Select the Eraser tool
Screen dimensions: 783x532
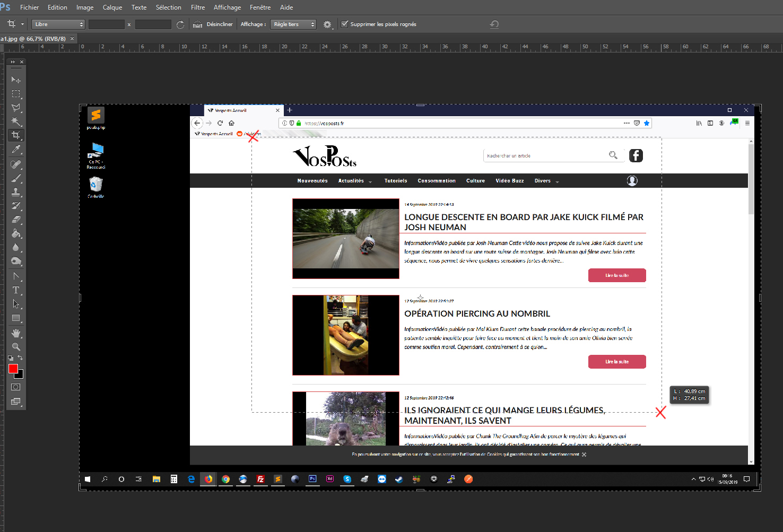tap(16, 220)
